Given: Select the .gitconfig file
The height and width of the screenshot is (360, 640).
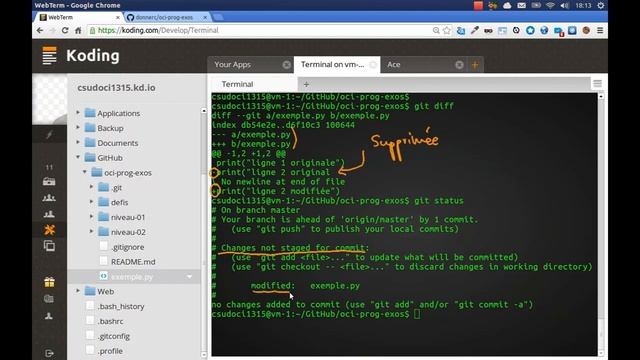Looking at the screenshot, I should coord(113,336).
